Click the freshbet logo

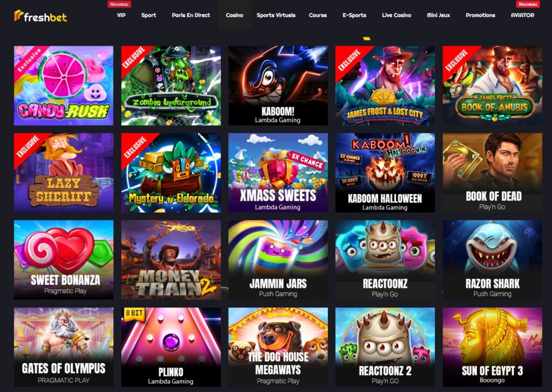pyautogui.click(x=40, y=16)
